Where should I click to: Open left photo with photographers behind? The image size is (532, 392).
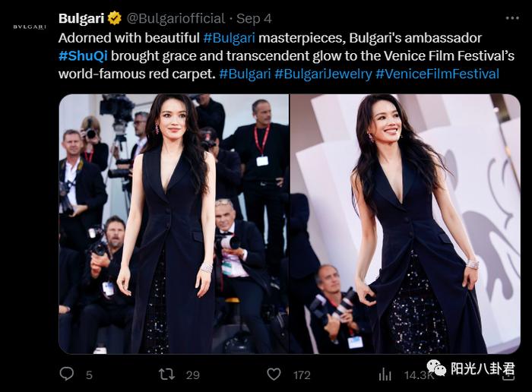[x=174, y=224]
